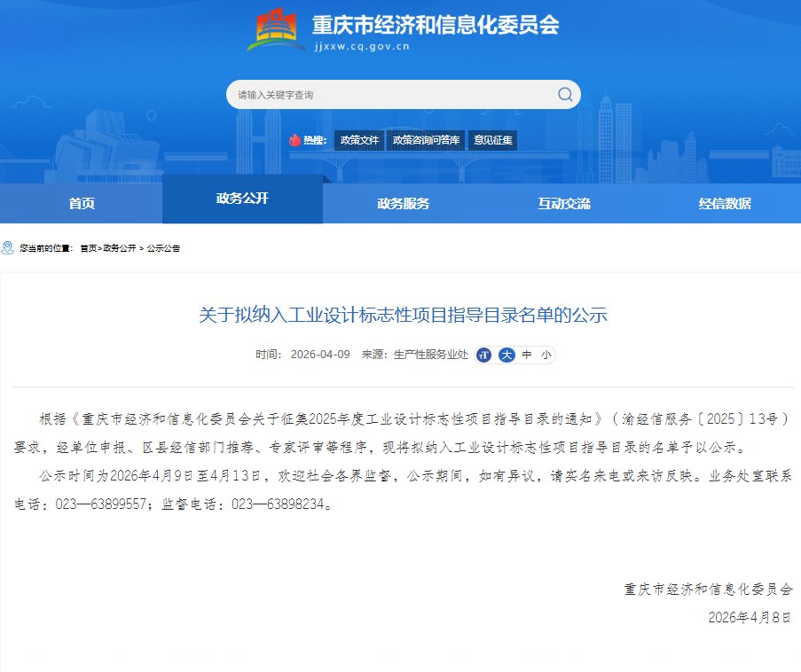Select small font size 小

point(546,355)
